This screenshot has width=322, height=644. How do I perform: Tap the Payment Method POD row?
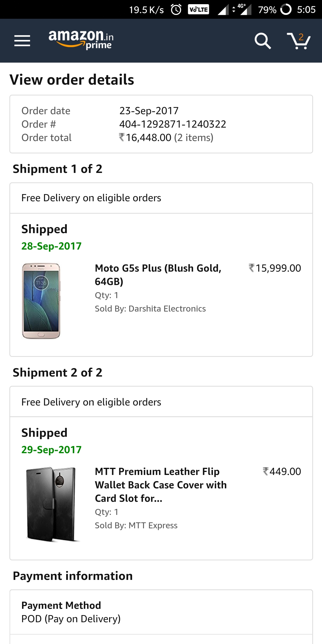[x=161, y=612]
